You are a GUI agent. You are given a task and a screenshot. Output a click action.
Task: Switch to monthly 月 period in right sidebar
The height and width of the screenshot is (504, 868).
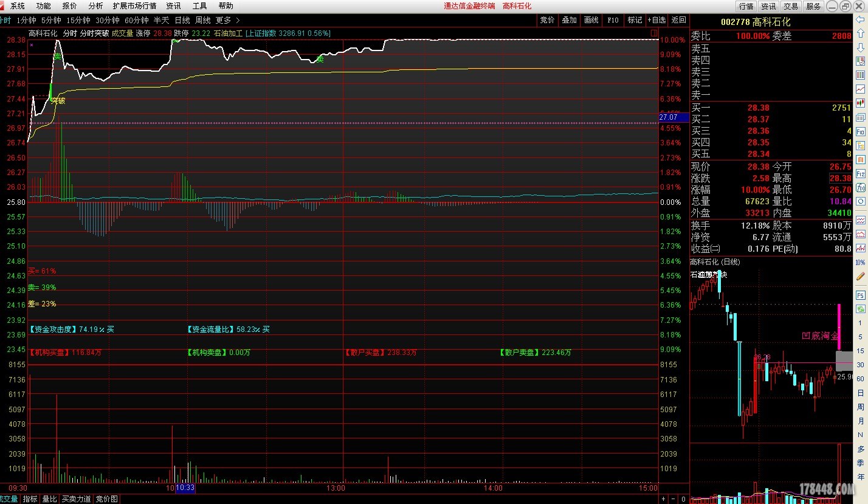pyautogui.click(x=860, y=421)
